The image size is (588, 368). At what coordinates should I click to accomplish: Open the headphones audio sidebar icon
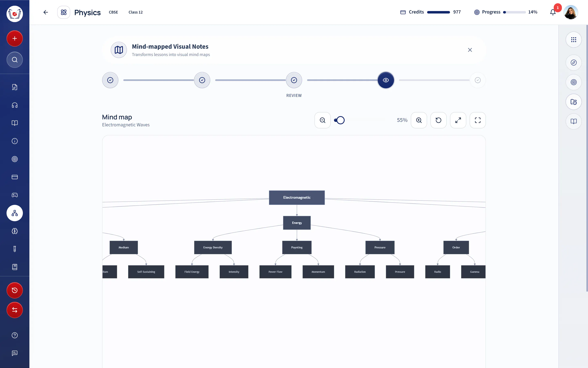pos(14,105)
